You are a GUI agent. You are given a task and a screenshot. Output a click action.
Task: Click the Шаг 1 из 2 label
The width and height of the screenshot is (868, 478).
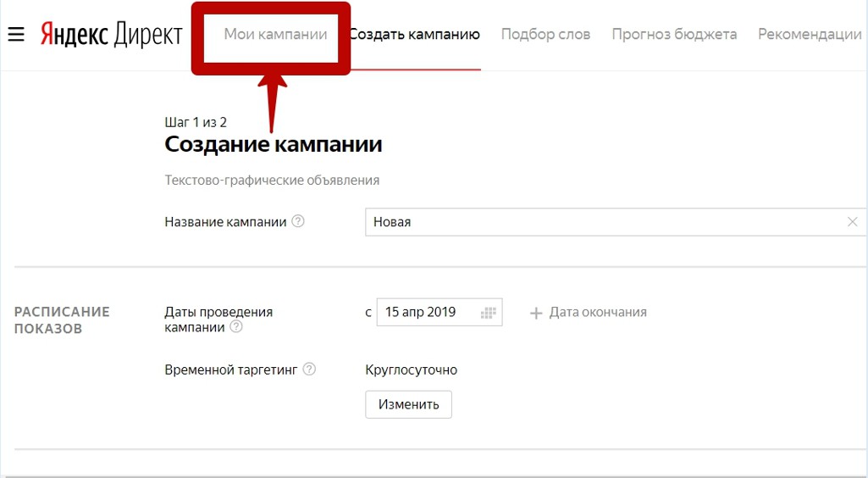click(196, 122)
